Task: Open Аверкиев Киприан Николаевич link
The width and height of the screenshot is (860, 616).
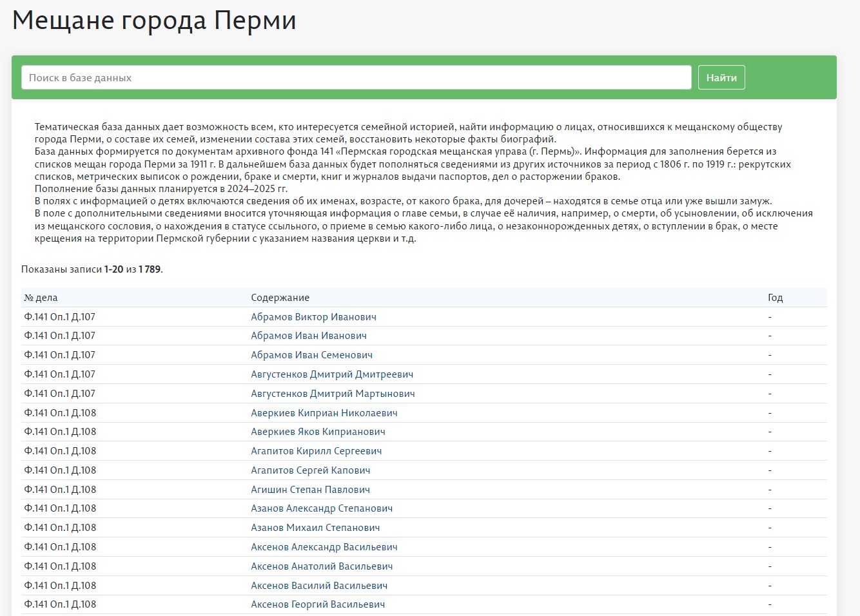Action: pos(324,413)
